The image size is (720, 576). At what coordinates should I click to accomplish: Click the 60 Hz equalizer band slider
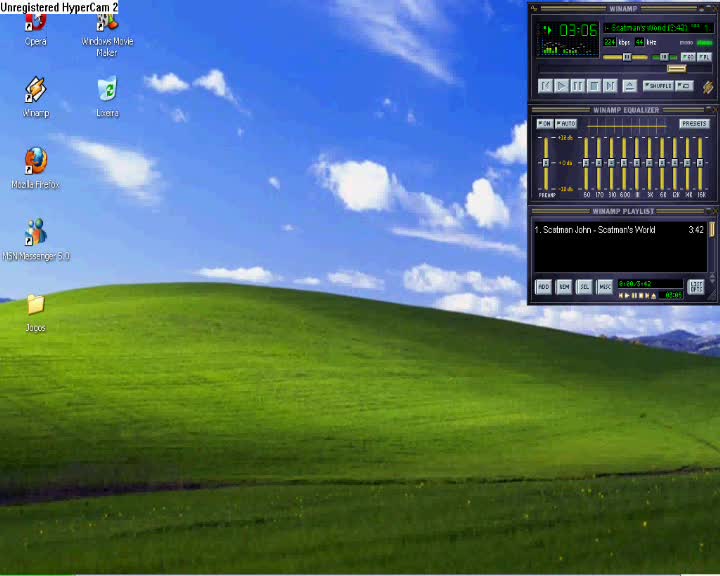pos(586,163)
